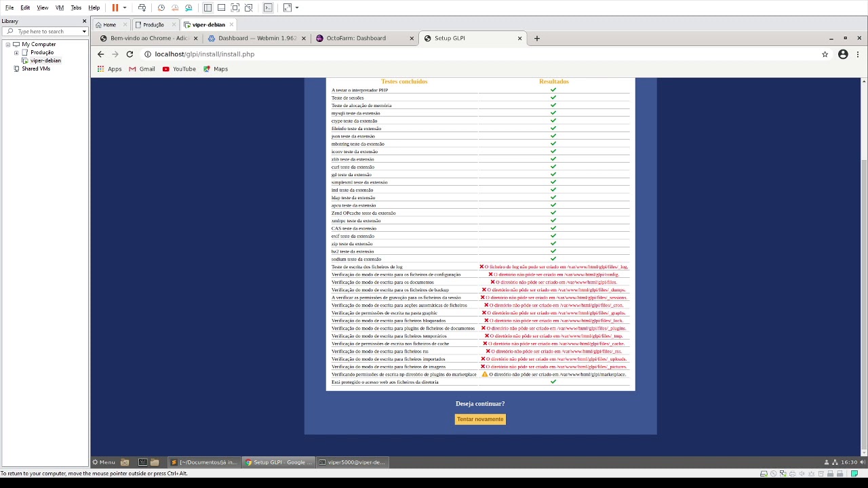The width and height of the screenshot is (868, 488).
Task: Switch to the Home tab
Action: [x=109, y=24]
